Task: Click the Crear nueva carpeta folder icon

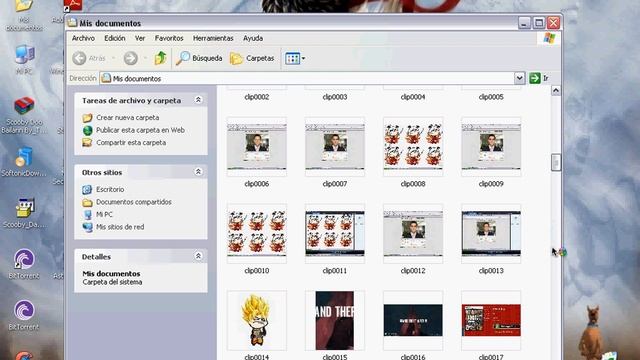Action: 87,118
